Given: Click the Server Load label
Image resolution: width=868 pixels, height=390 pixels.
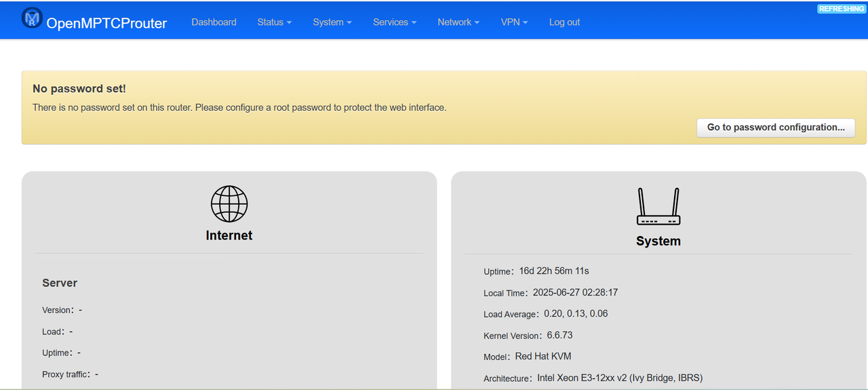Looking at the screenshot, I should coord(54,332).
